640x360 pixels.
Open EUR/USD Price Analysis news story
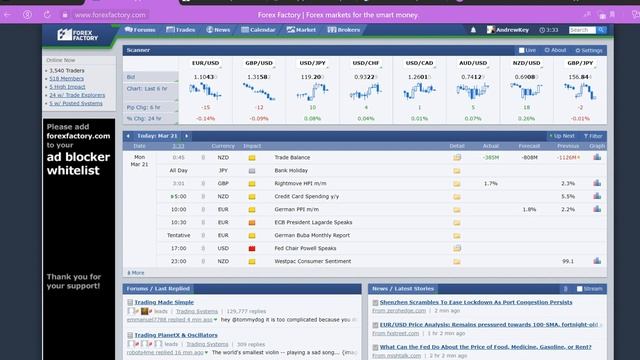489,325
